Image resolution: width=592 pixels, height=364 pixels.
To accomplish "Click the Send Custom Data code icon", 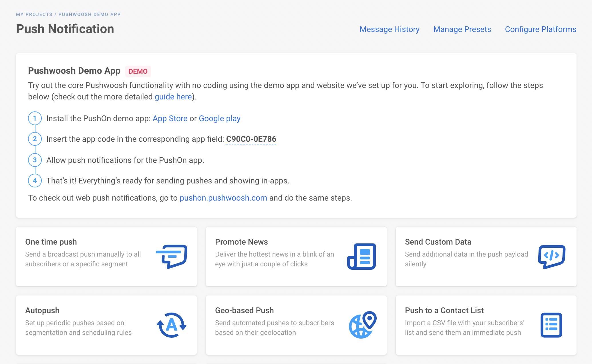I will 552,257.
